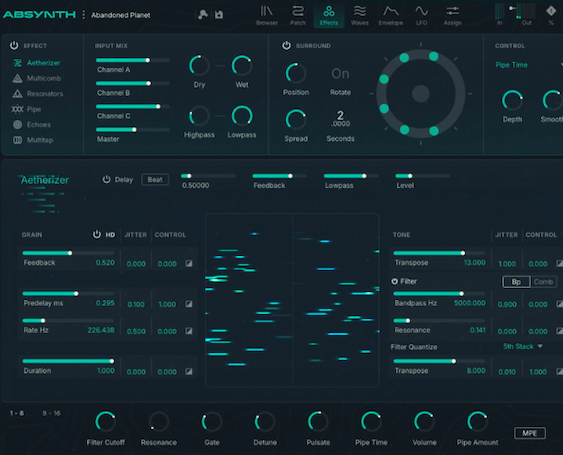Click the Filter Cutoff macro knob

pyautogui.click(x=105, y=421)
